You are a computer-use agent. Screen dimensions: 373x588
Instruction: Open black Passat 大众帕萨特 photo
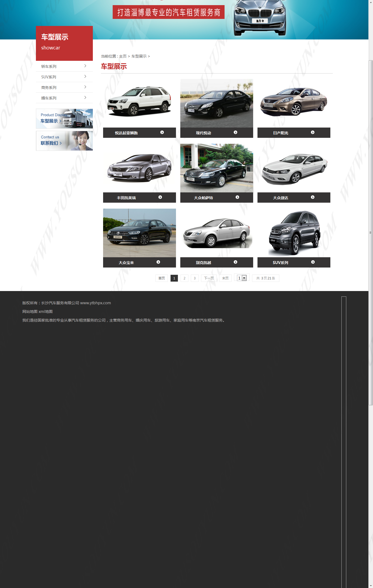click(217, 168)
